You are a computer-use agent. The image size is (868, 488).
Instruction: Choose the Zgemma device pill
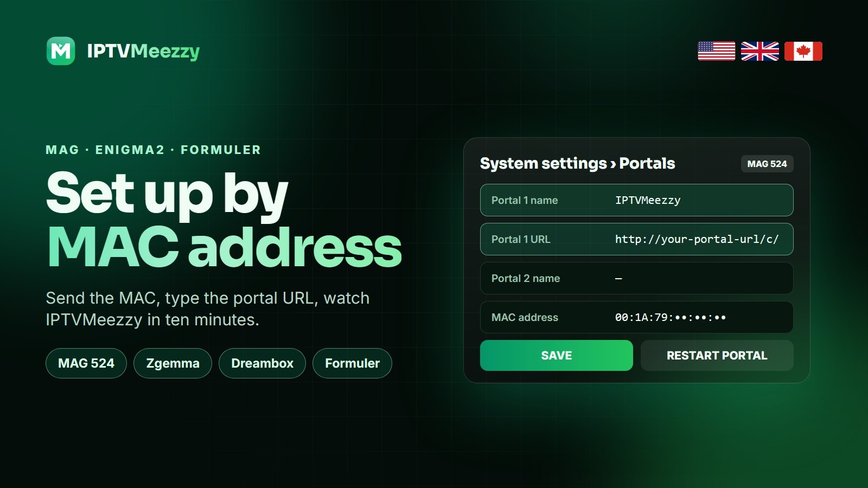(x=173, y=363)
